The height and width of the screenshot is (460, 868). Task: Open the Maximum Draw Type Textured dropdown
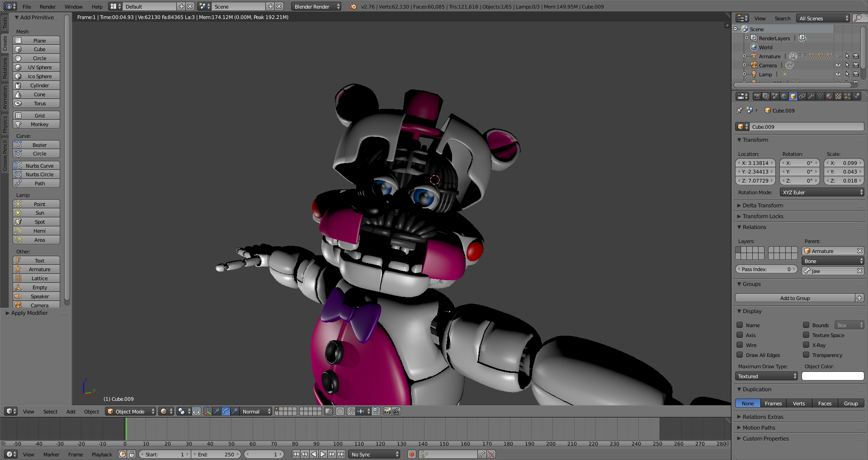(x=767, y=376)
